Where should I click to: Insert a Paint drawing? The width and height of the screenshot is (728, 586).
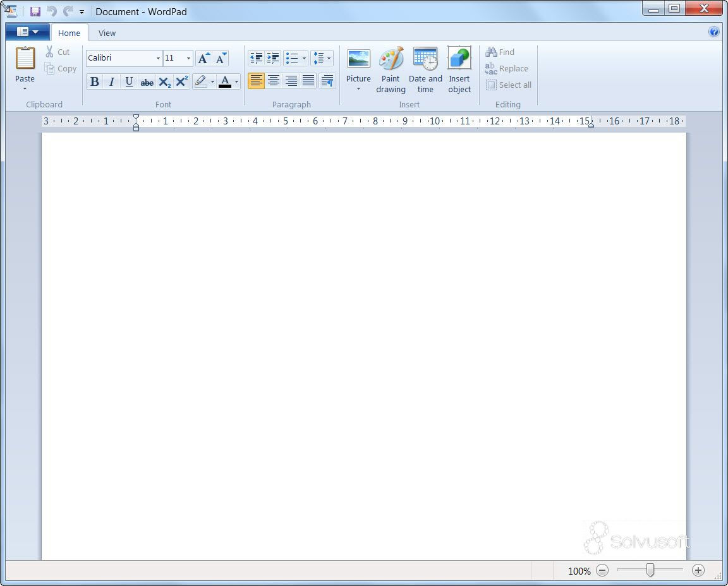coord(391,69)
